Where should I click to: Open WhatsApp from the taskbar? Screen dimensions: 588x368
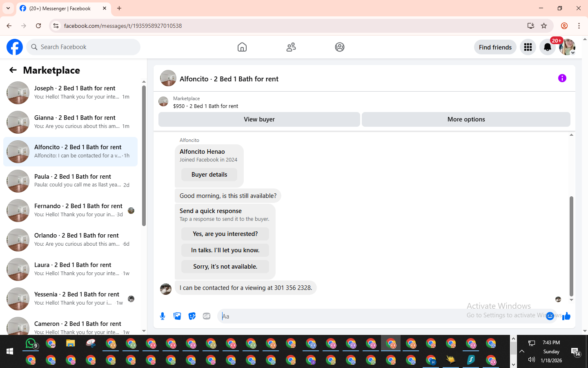click(x=31, y=343)
